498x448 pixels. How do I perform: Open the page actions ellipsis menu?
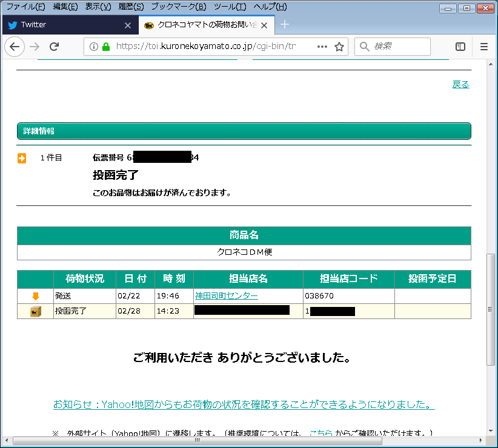tap(322, 47)
